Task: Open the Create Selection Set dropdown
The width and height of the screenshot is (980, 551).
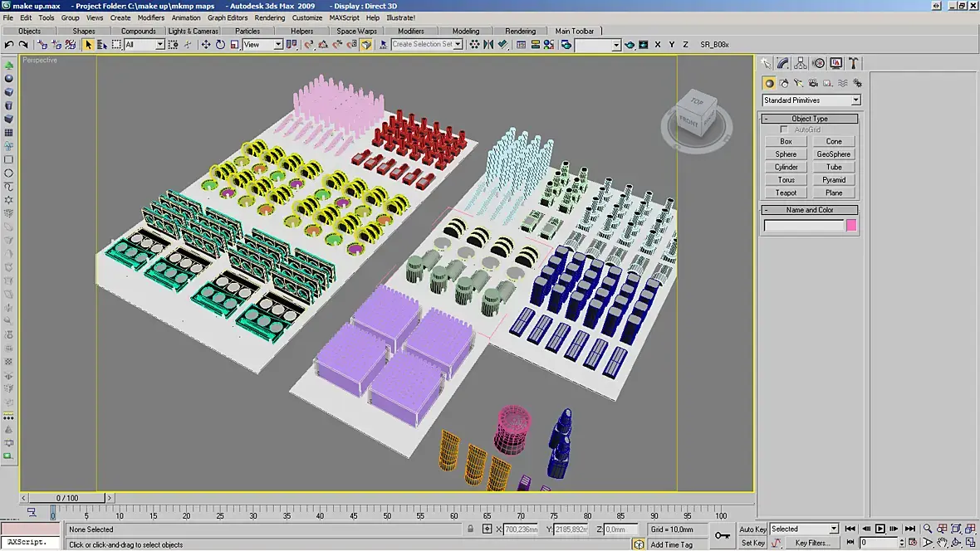Action: tap(427, 44)
